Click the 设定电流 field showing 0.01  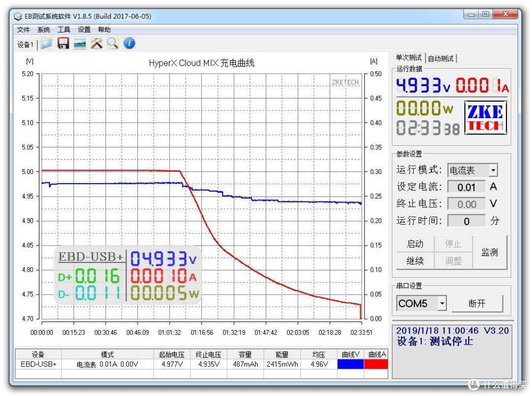coord(466,187)
